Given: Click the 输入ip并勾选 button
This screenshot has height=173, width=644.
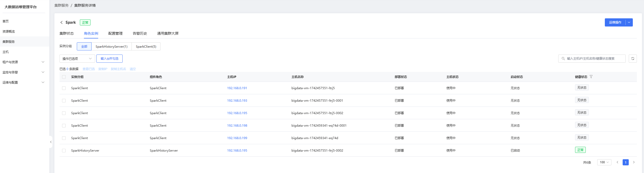Looking at the screenshot, I should click(x=109, y=59).
